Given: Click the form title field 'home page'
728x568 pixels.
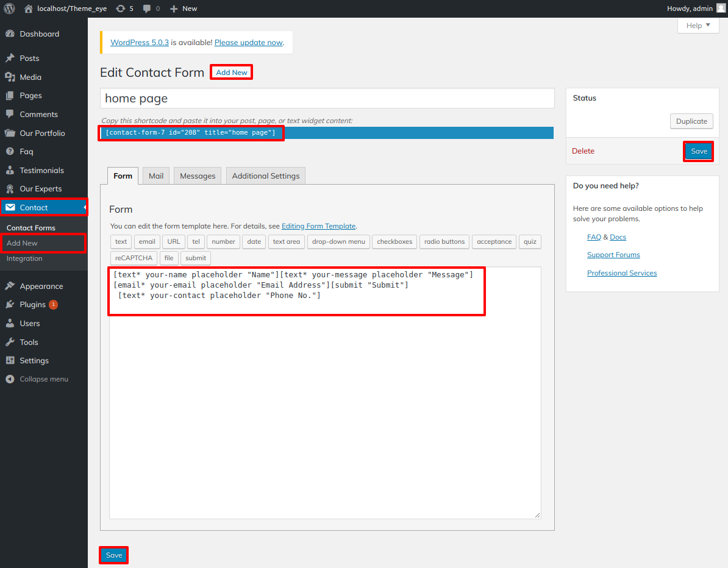Looking at the screenshot, I should pyautogui.click(x=327, y=99).
